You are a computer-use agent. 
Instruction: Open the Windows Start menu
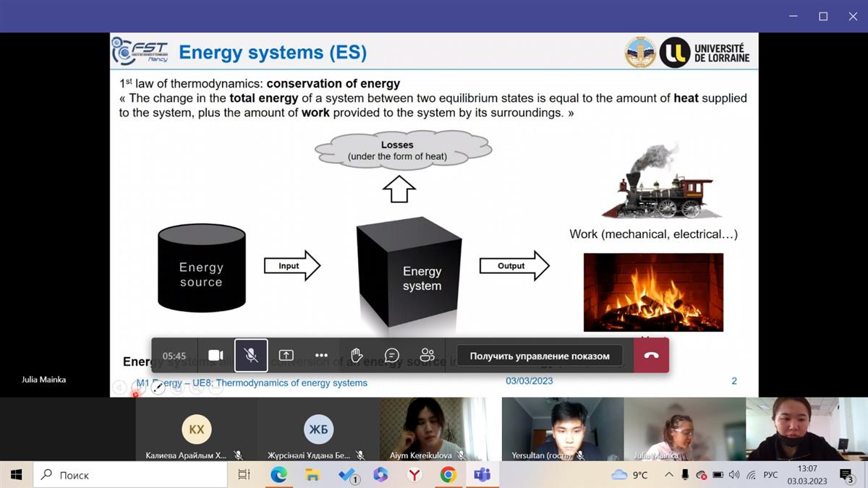(16, 475)
